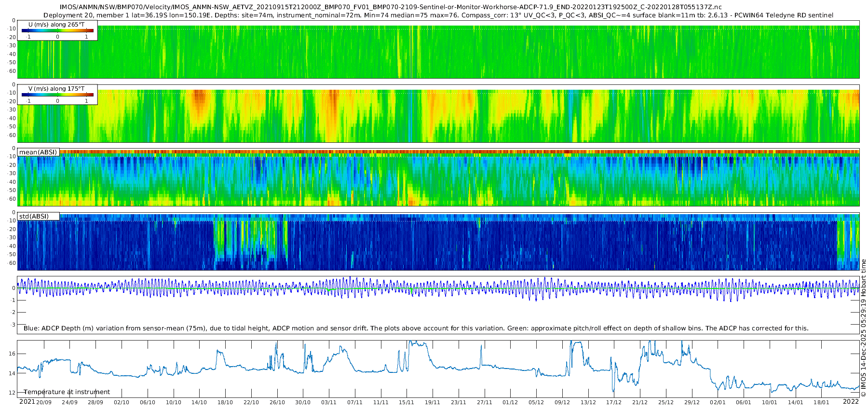The image size is (868, 410).
Task: Click the V velocity colorbar legend
Action: click(57, 95)
